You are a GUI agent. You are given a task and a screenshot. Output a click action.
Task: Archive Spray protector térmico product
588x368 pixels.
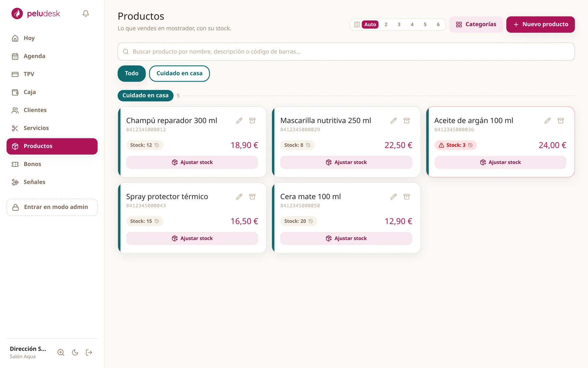(x=253, y=197)
